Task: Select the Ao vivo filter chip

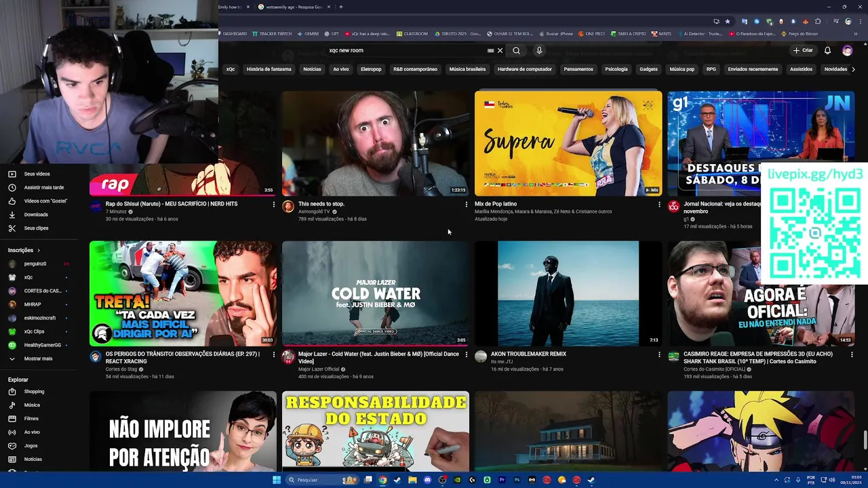Action: pos(340,69)
